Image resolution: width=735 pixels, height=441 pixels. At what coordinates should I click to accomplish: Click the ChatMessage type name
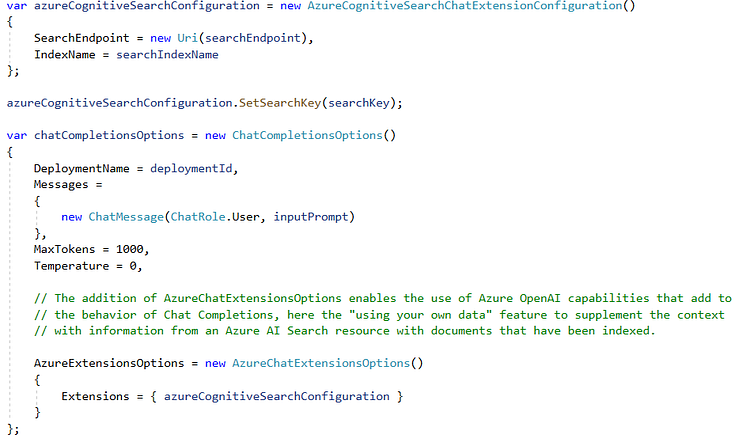click(126, 217)
